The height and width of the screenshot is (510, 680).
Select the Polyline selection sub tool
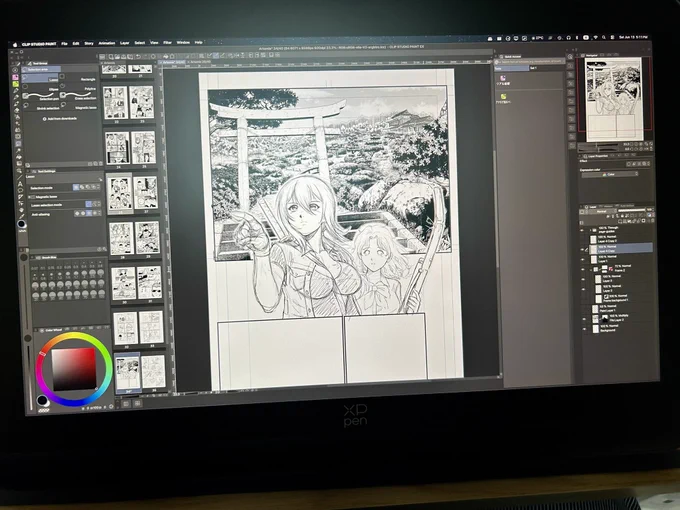click(x=78, y=88)
